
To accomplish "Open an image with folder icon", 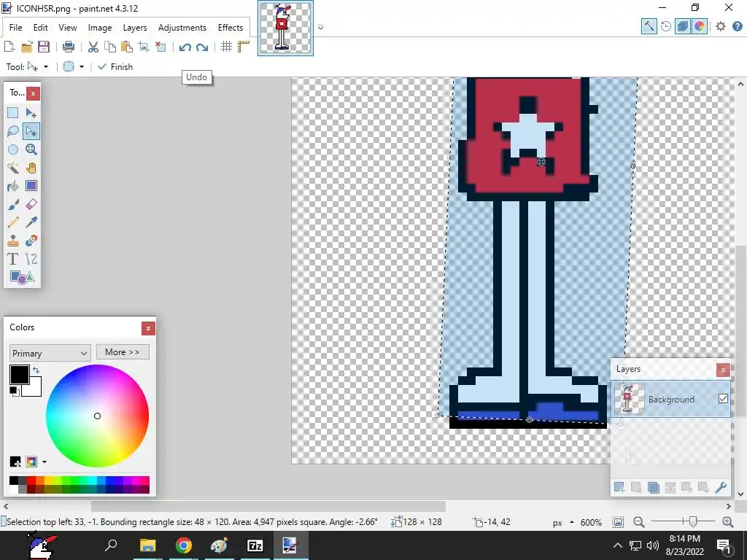I will click(x=27, y=47).
